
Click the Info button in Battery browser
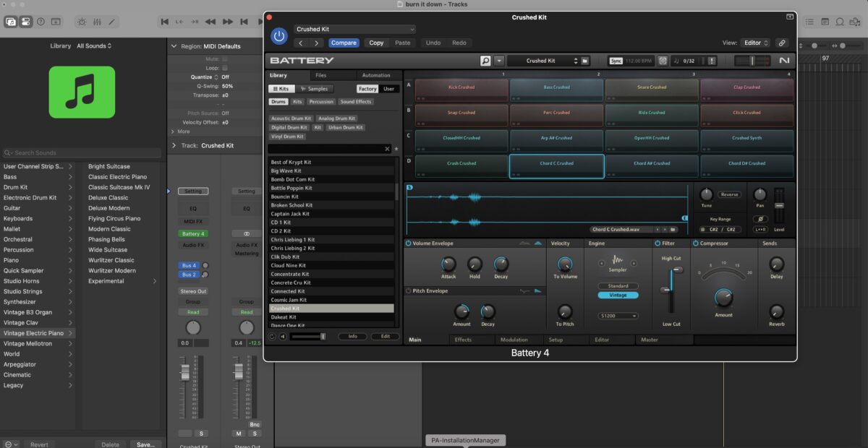353,336
